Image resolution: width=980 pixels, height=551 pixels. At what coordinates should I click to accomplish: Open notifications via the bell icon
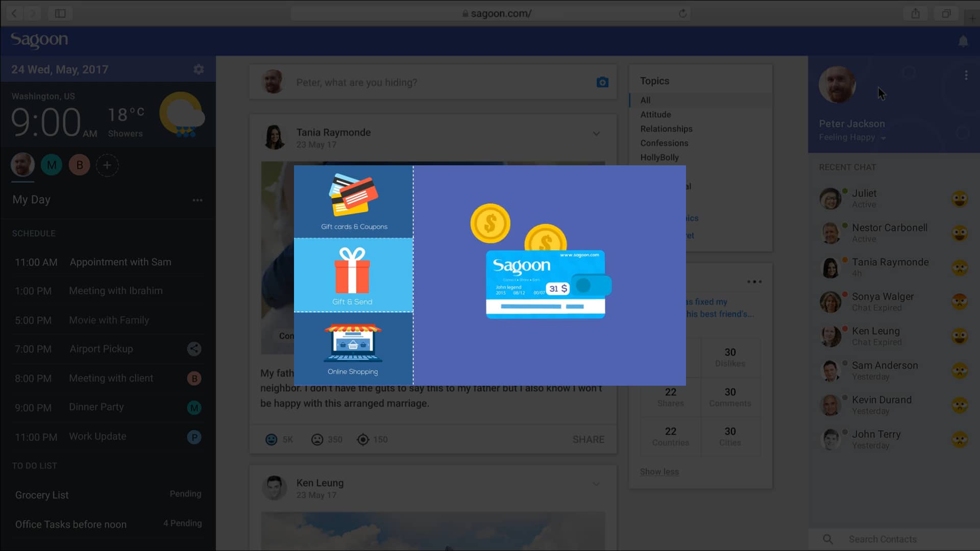pyautogui.click(x=963, y=41)
